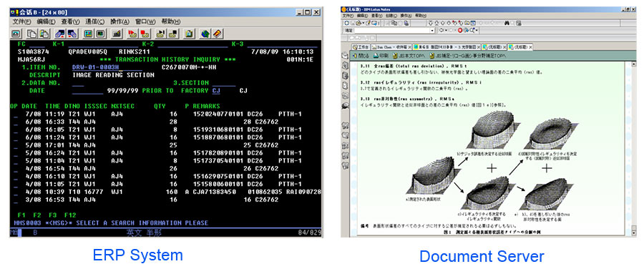Screen dimensions: 644x269
Task: Expand the back navigation arrow dropdown
Action: (446, 30)
